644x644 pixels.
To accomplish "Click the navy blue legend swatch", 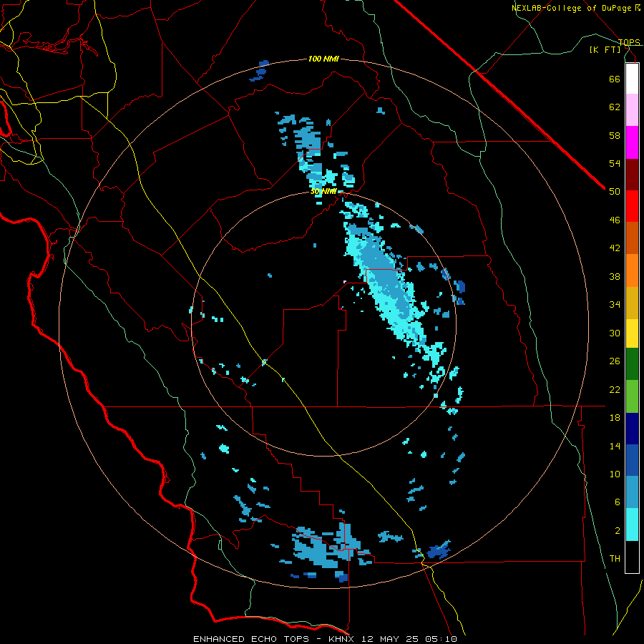I will point(632,429).
